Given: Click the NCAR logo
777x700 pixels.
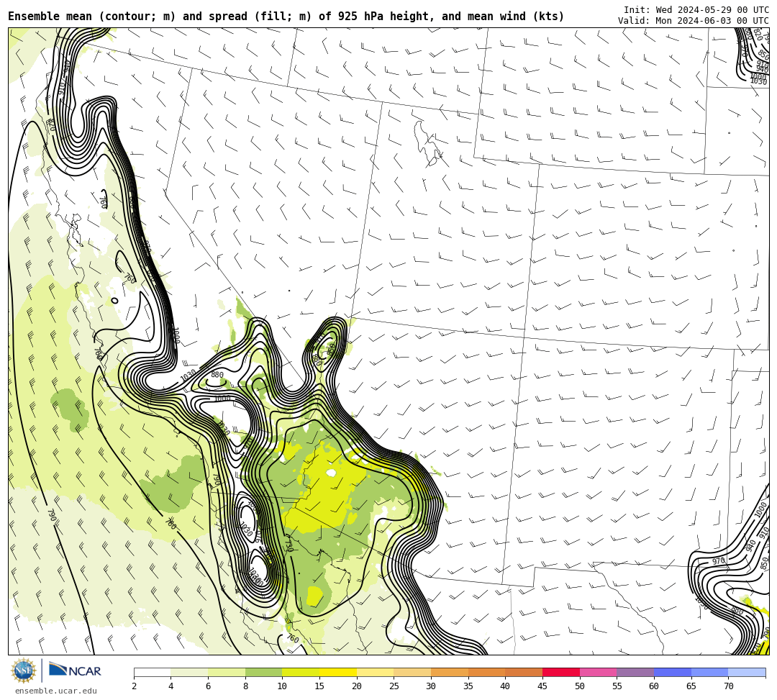Looking at the screenshot, I should [75, 671].
